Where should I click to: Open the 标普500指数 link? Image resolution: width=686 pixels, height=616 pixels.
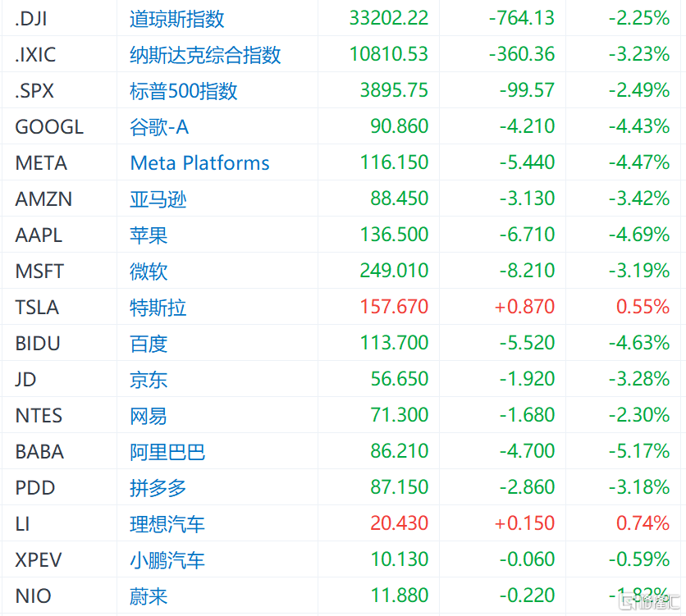183,91
